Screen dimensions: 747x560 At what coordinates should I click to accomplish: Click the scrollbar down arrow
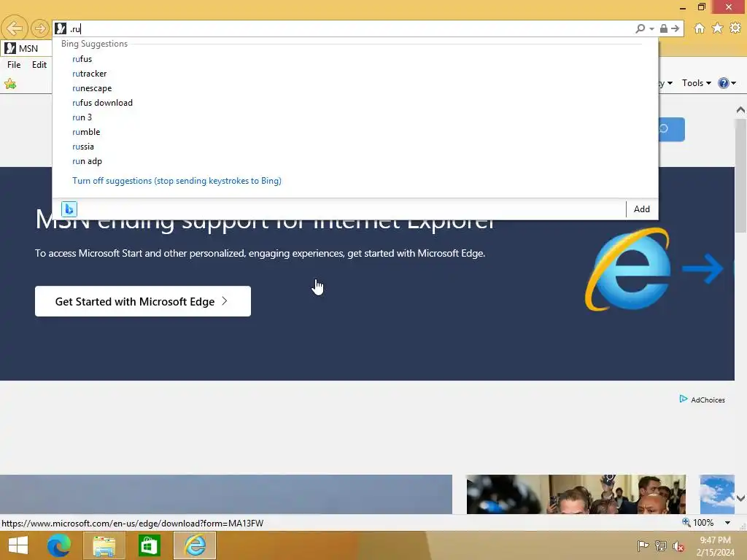(740, 499)
